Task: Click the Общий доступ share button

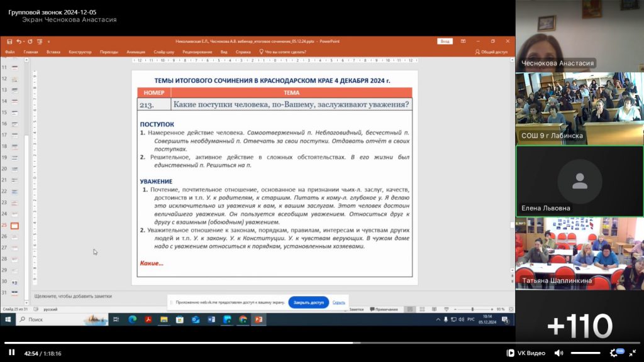Action: tap(491, 52)
